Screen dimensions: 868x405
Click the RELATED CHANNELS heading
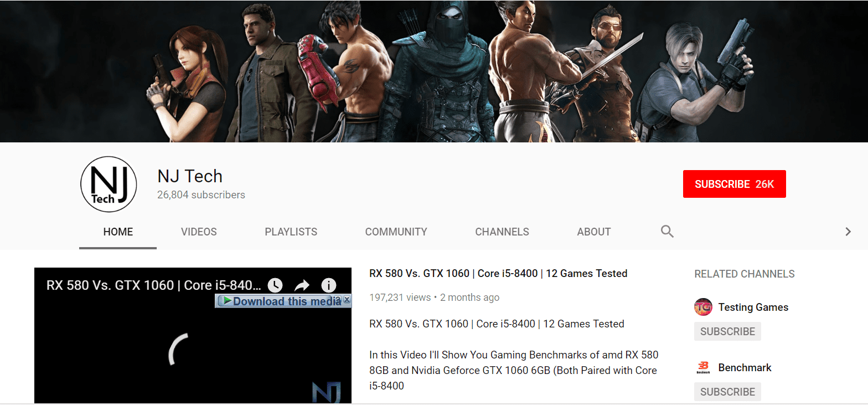pyautogui.click(x=744, y=274)
